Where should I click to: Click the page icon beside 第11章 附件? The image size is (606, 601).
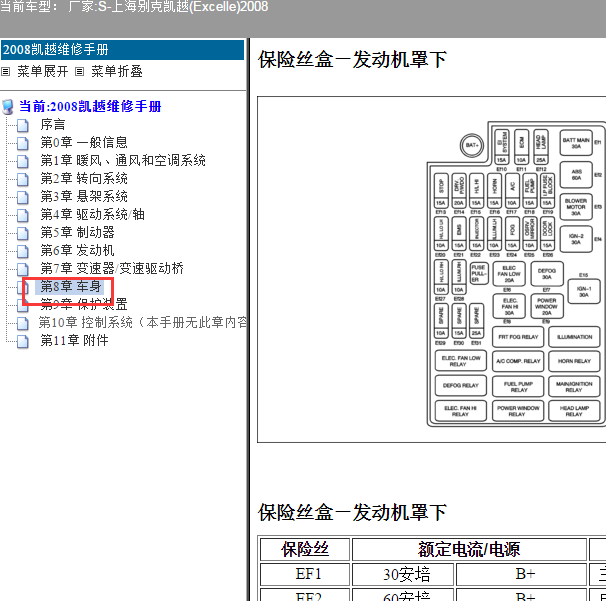click(x=22, y=341)
